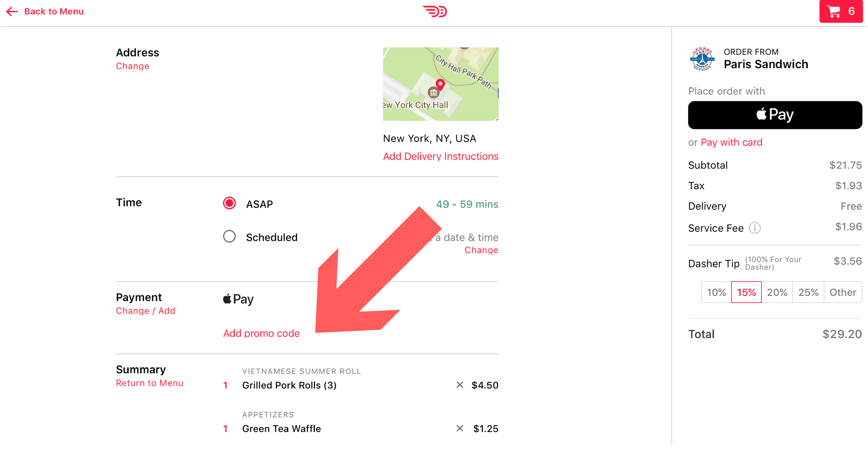868x457 pixels.
Task: Select the 25% Dasher tip option
Action: [x=808, y=292]
